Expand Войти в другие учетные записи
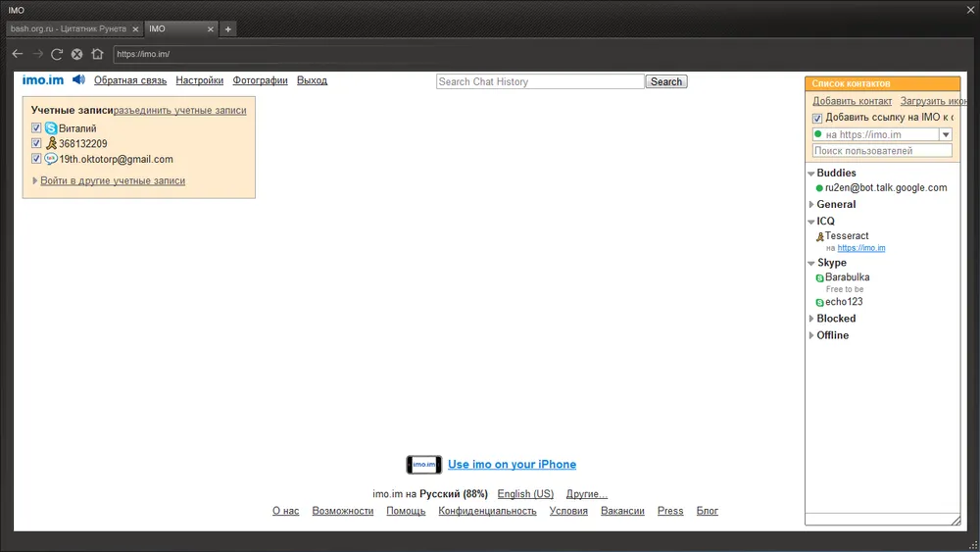 coord(113,180)
